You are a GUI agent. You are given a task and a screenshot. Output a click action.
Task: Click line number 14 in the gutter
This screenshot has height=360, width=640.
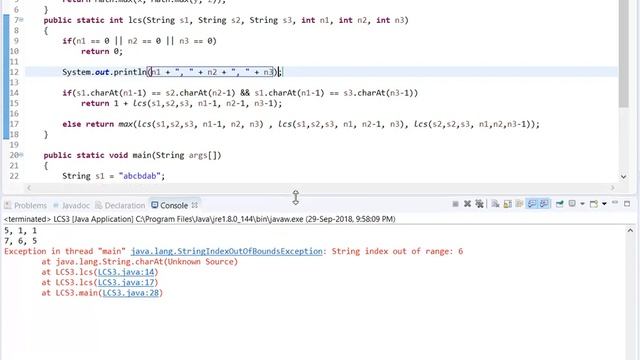tap(14, 93)
